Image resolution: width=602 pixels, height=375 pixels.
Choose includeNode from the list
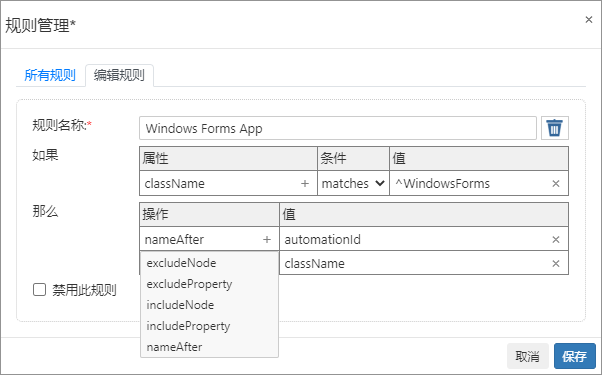pyautogui.click(x=209, y=305)
